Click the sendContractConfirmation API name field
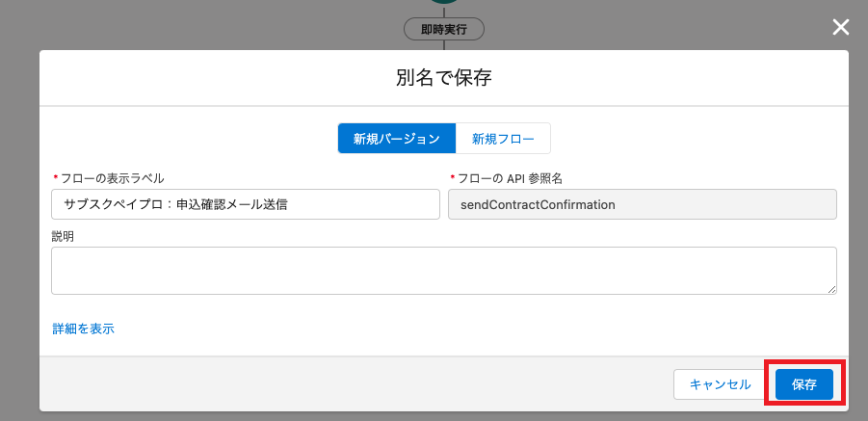This screenshot has height=421, width=868. click(642, 204)
